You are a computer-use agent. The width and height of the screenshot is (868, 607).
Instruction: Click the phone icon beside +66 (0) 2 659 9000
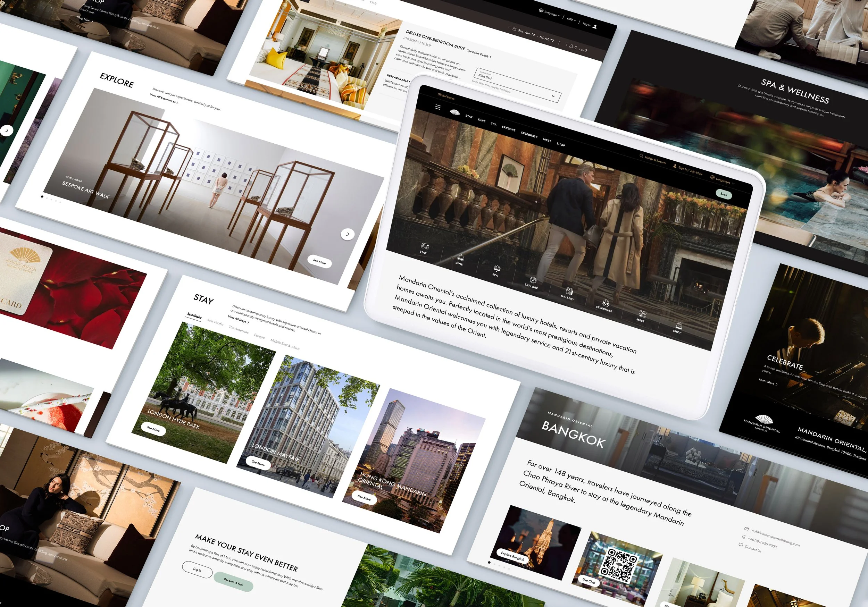point(744,537)
